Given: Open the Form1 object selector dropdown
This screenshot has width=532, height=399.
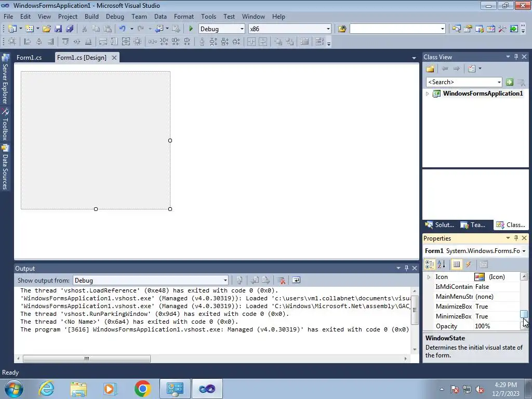Looking at the screenshot, I should 524,251.
